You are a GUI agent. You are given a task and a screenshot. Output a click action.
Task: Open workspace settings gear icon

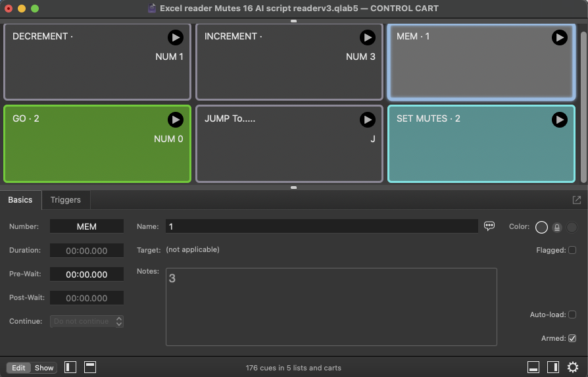point(573,367)
